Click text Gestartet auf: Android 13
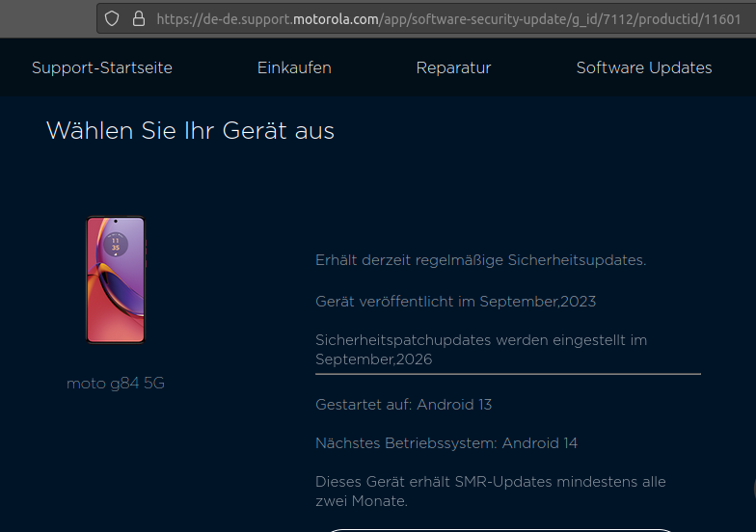 tap(403, 405)
